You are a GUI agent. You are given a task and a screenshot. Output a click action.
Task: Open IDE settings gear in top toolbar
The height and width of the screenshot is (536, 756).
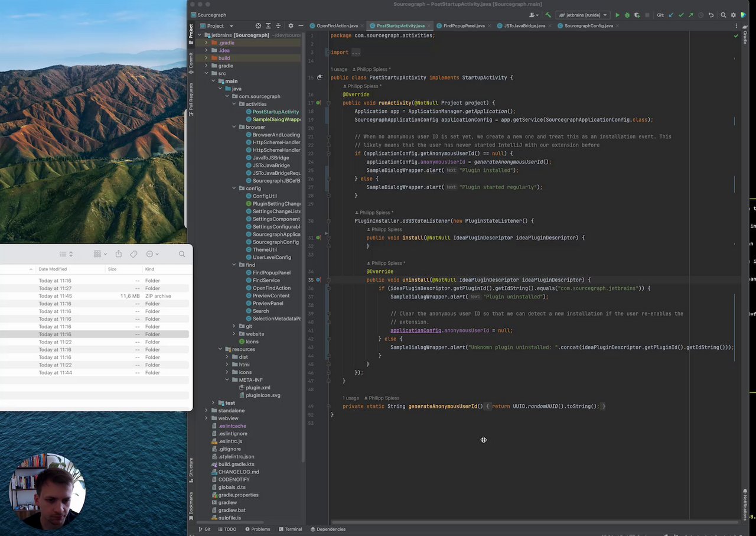[733, 15]
